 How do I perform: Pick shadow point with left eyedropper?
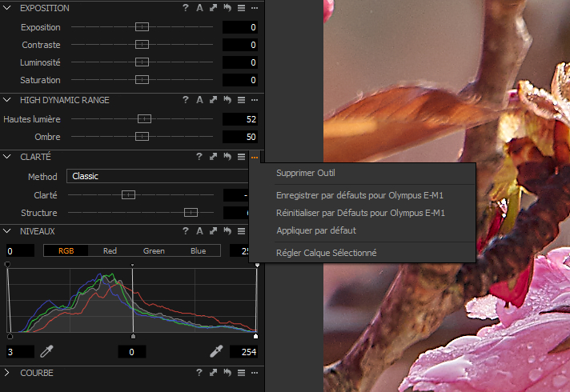[x=46, y=351]
